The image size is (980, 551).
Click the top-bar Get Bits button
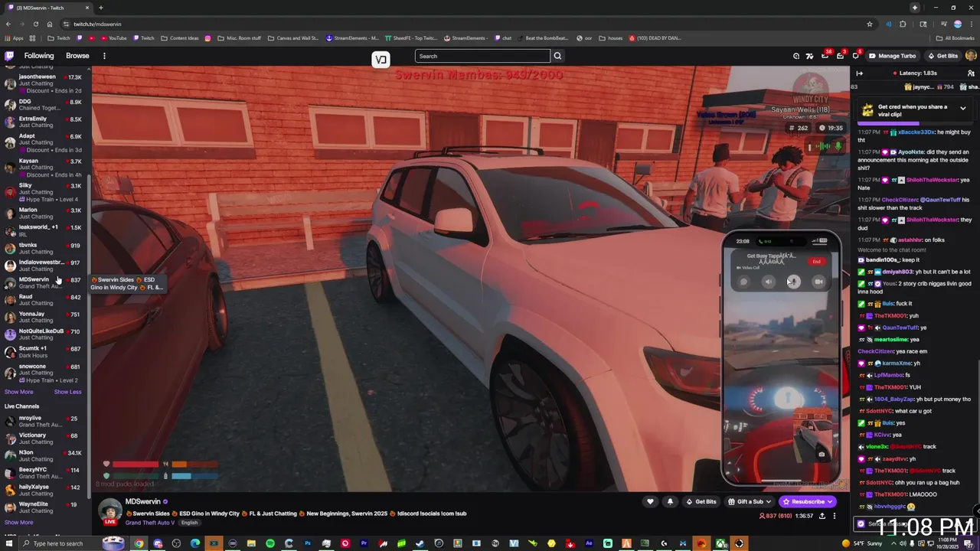tap(942, 56)
